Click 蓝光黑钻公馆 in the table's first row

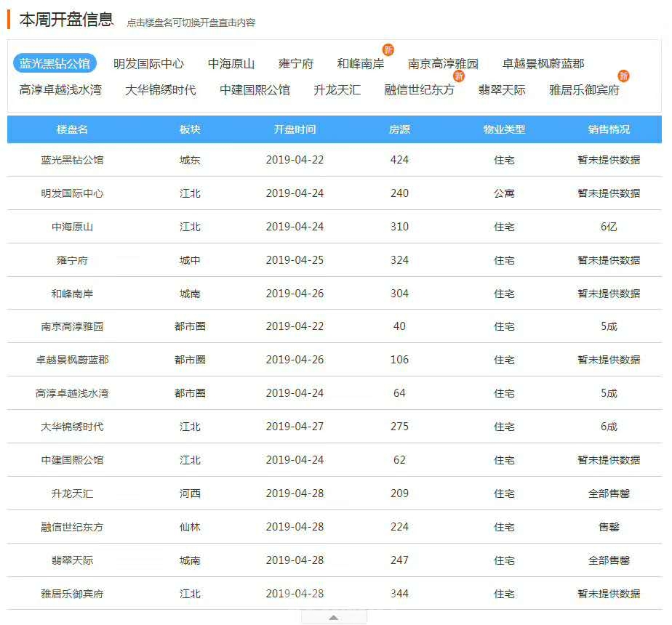(x=72, y=160)
